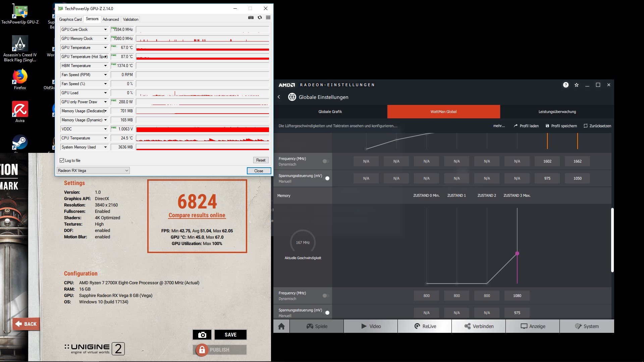Click the GPU frequency 1662 field
This screenshot has height=362, width=644.
coord(577,161)
